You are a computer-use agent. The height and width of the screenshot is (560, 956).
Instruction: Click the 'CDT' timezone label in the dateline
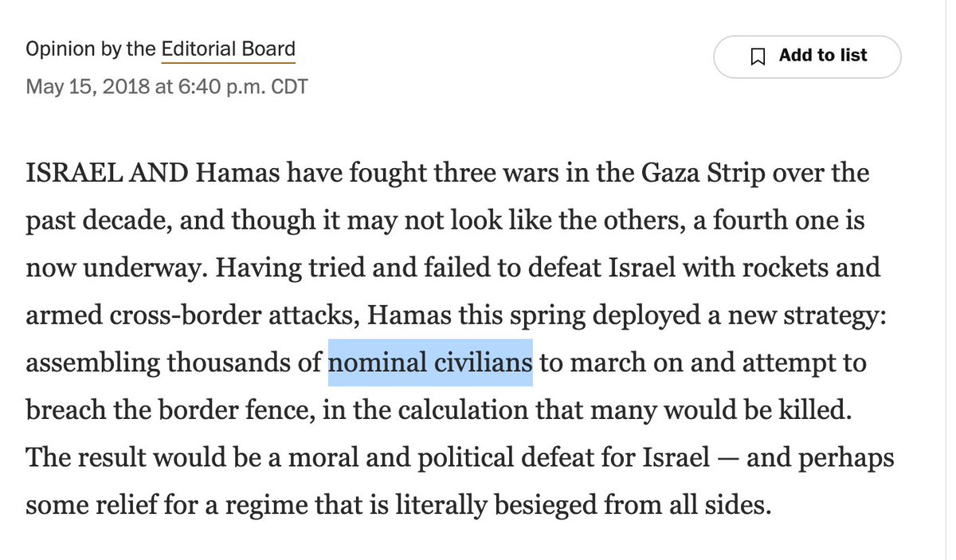289,86
